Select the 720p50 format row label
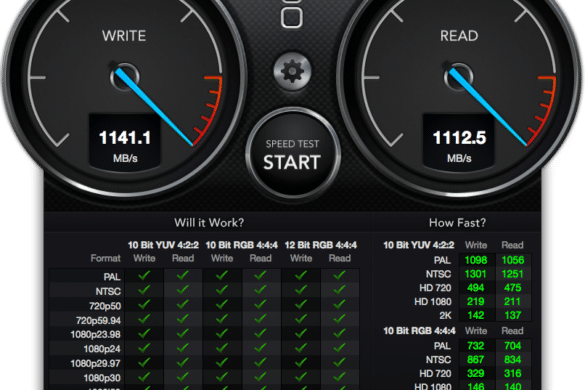Image resolution: width=585 pixels, height=390 pixels. pyautogui.click(x=105, y=306)
